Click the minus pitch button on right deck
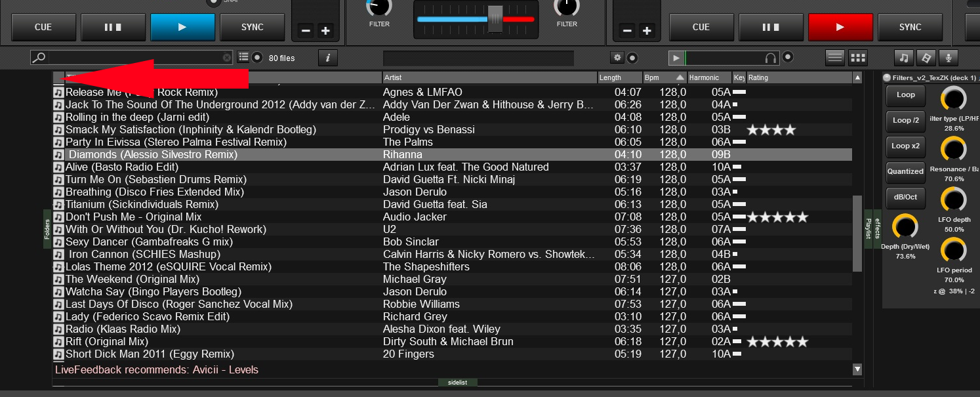Viewport: 980px width, 397px height. tap(628, 30)
